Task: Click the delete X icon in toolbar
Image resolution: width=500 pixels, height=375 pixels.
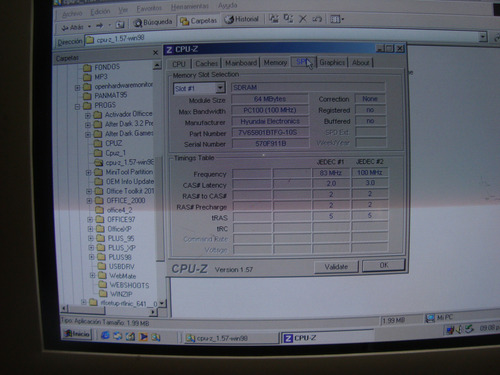Action: [x=303, y=19]
